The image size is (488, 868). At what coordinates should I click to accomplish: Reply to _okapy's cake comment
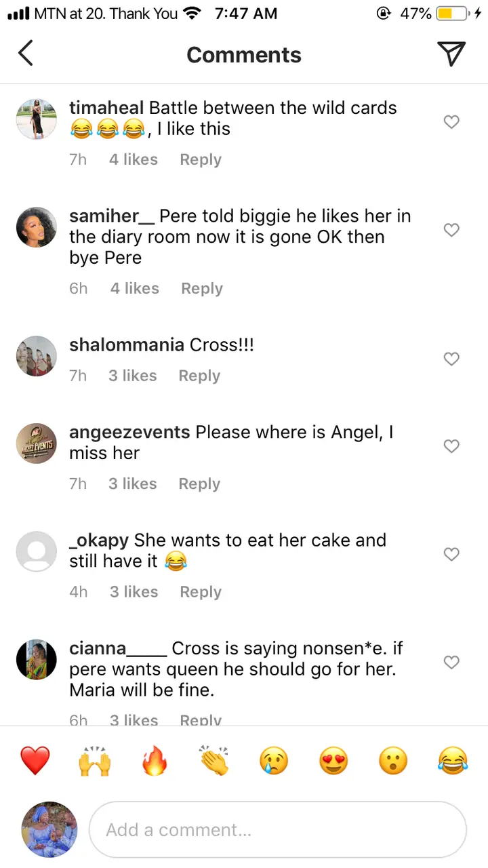201,592
